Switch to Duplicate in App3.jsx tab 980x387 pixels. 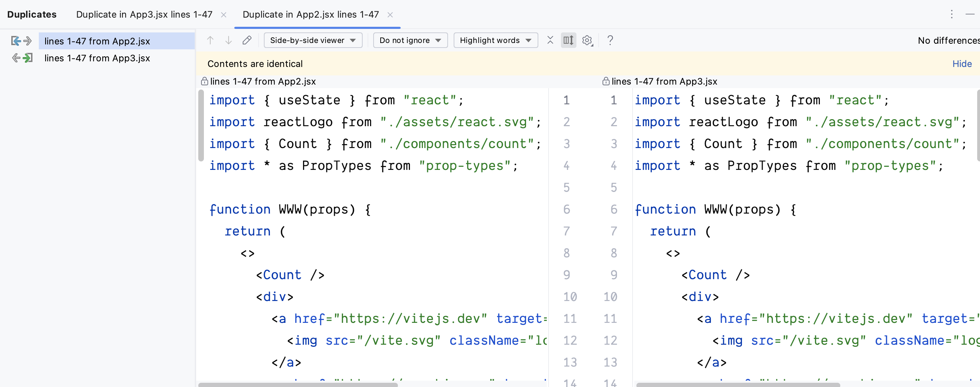pos(144,14)
